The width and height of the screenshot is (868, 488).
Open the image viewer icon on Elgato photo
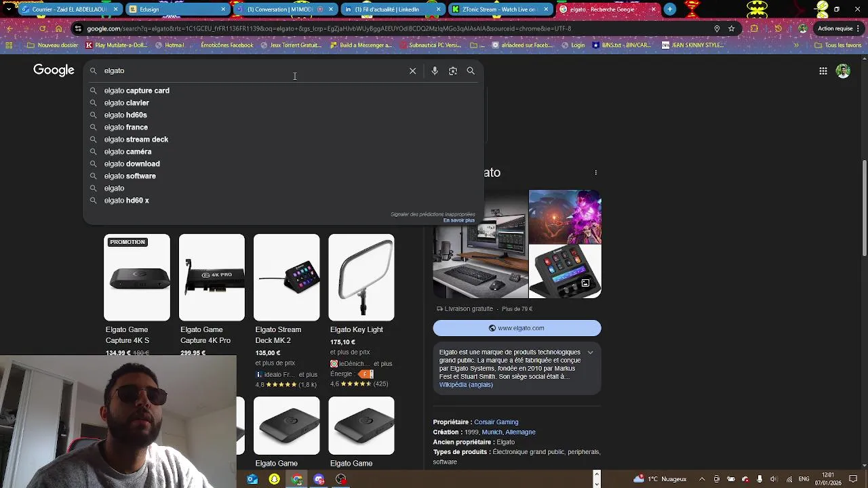coord(585,283)
